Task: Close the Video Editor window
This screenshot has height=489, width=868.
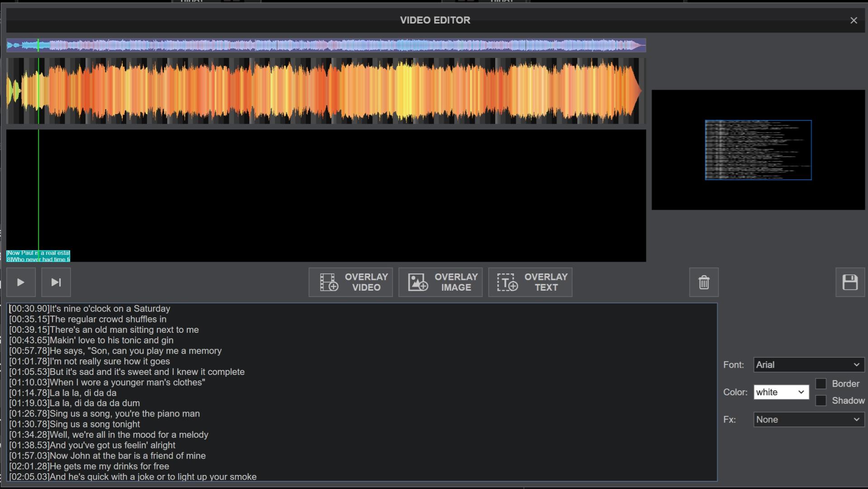Action: (x=854, y=20)
